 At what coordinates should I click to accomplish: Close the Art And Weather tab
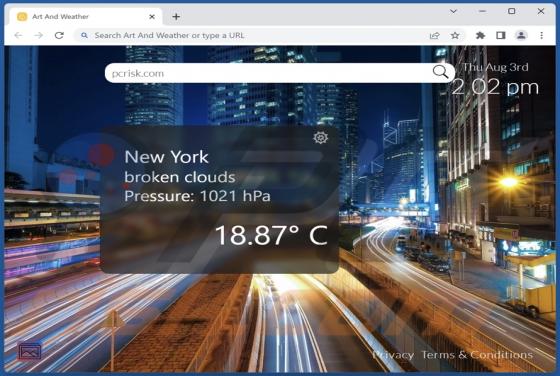(152, 16)
